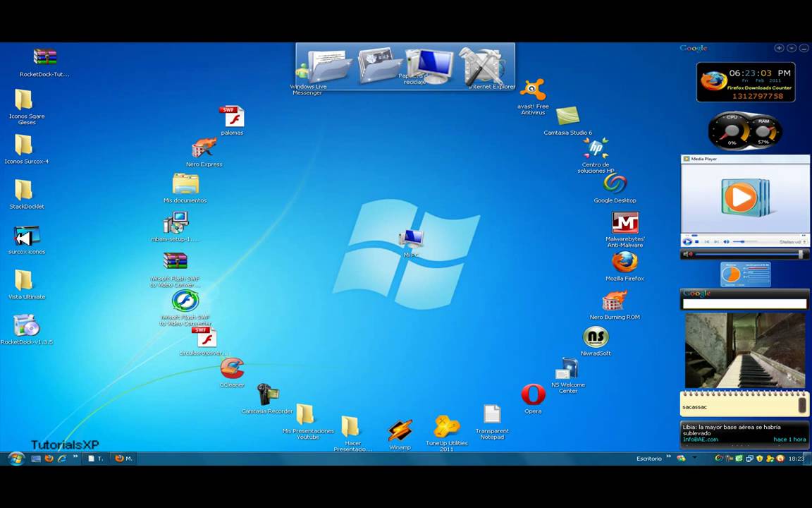The height and width of the screenshot is (508, 812).
Task: Open Hacer Presentacio... folder
Action: coord(350,427)
